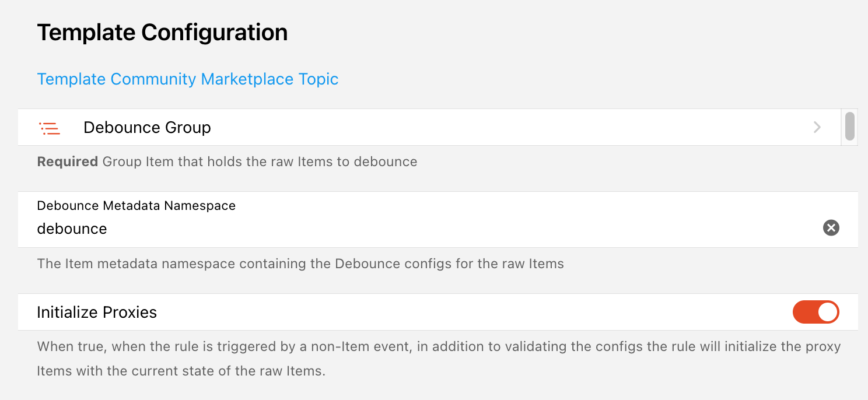Click into the Debounce Metadata Namespace input
868x400 pixels.
[x=408, y=229]
